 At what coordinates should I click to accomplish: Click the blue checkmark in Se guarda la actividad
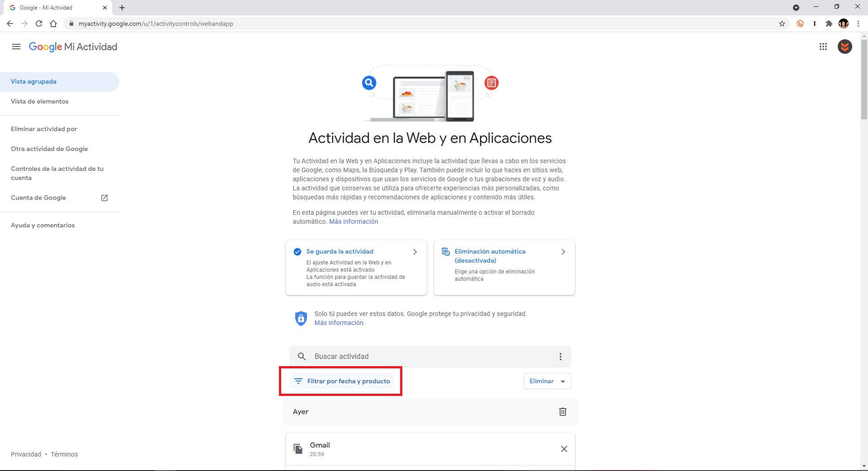point(297,252)
